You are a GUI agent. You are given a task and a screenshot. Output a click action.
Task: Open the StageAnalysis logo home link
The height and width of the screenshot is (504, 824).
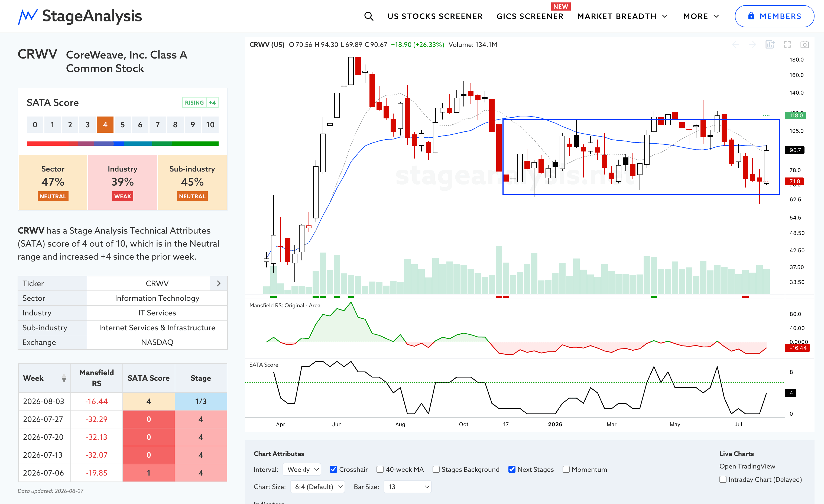(x=80, y=16)
